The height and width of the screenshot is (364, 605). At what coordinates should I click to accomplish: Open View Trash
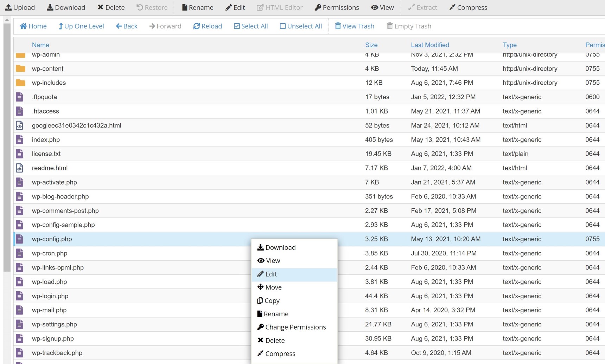355,26
